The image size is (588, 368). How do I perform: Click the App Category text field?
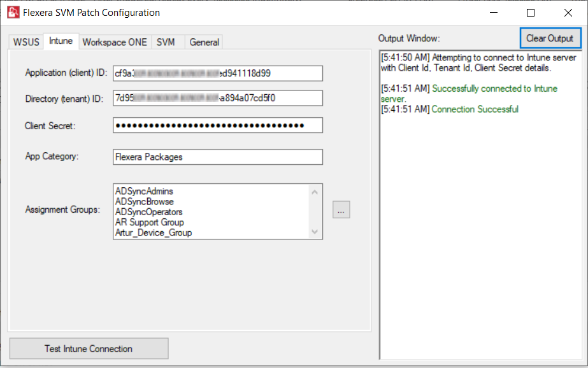coord(217,157)
